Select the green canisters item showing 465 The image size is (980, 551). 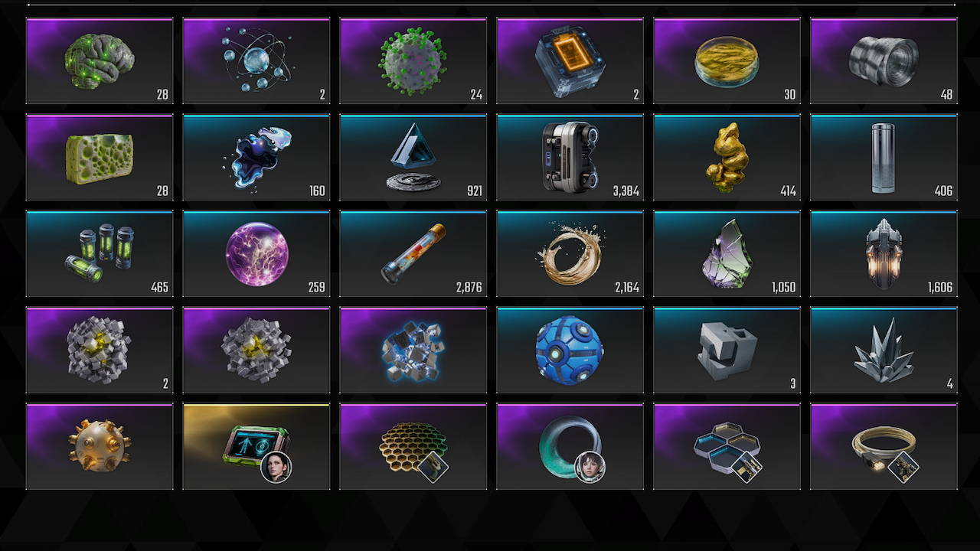(100, 254)
